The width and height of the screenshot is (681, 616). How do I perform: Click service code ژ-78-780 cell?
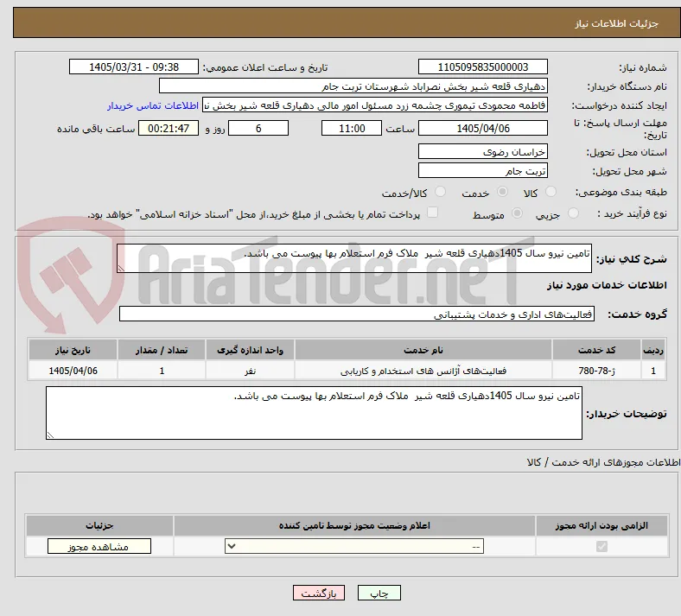597,371
